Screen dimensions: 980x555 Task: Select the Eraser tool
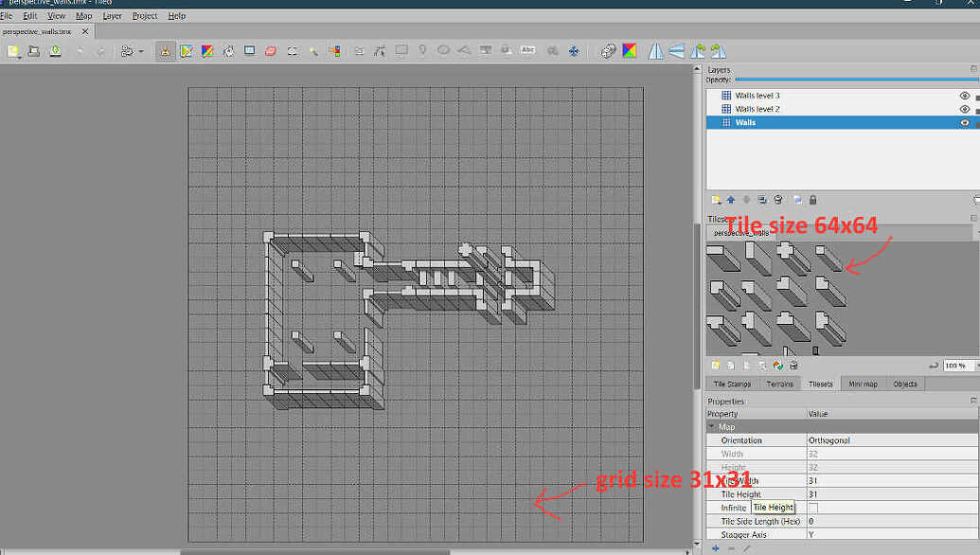[270, 50]
